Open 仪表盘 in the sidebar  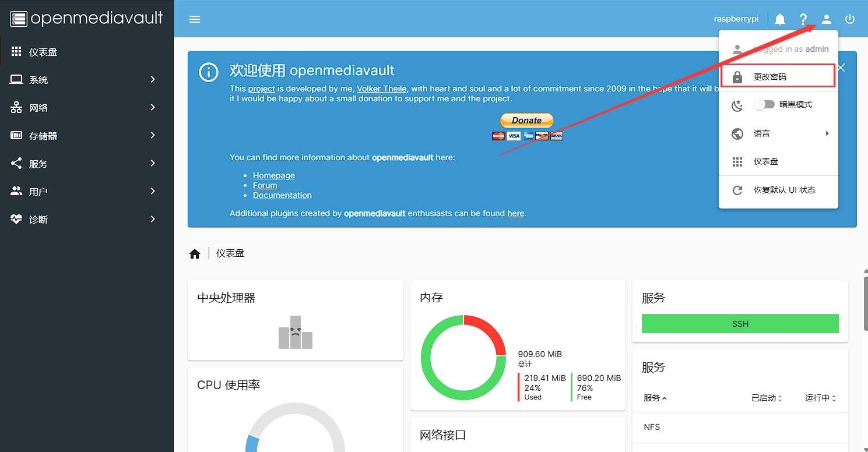(x=87, y=52)
